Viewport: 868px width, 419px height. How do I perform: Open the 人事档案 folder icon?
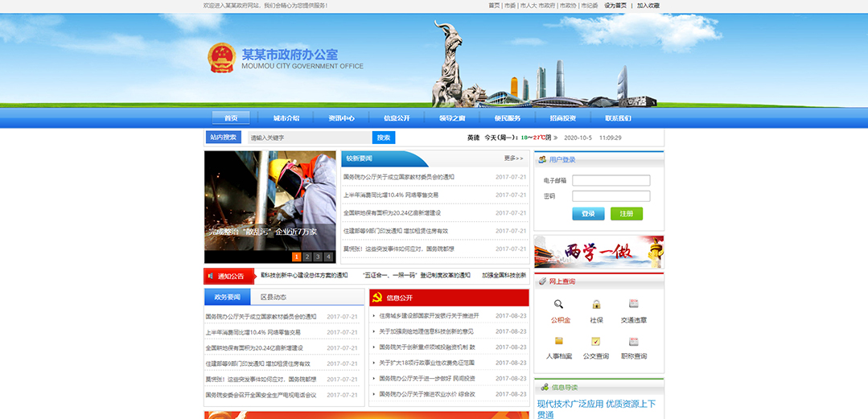click(x=558, y=341)
